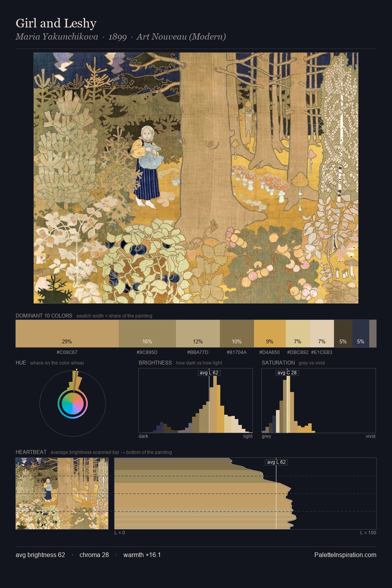Click the small grey last swatch
This screenshot has width=392, height=588.
click(373, 334)
